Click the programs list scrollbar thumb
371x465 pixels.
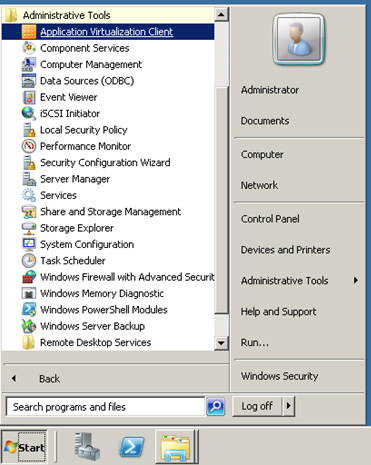[x=221, y=200]
